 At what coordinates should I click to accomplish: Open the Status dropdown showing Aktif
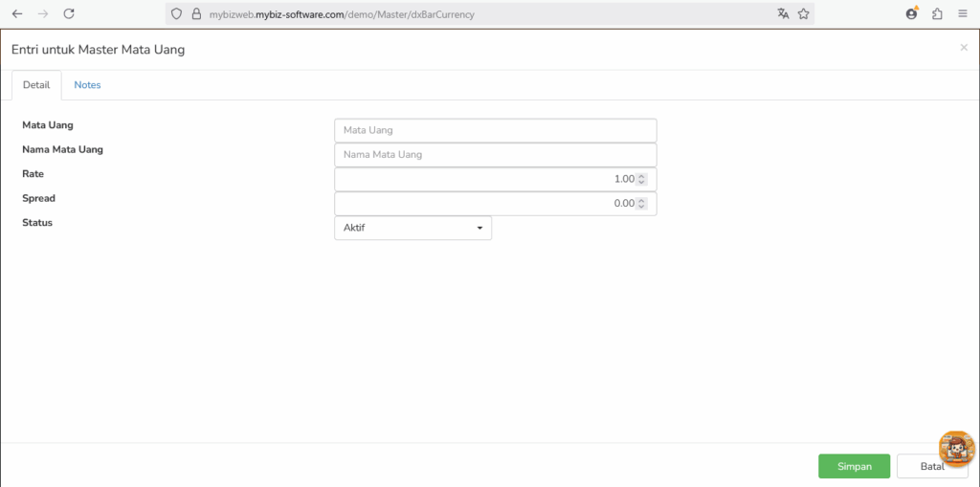pyautogui.click(x=413, y=228)
